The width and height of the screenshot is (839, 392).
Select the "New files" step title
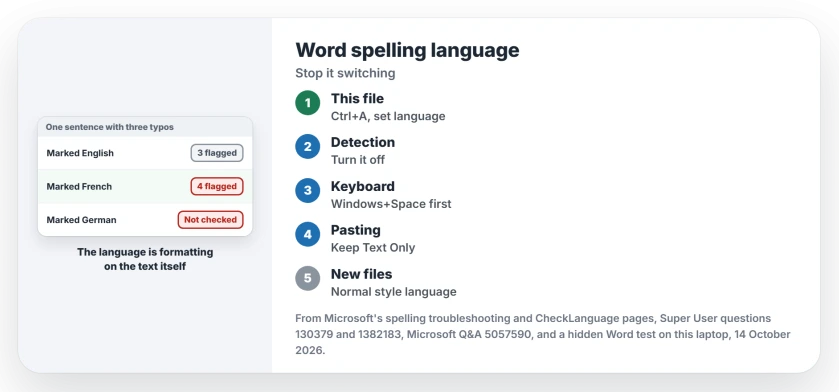coord(361,274)
